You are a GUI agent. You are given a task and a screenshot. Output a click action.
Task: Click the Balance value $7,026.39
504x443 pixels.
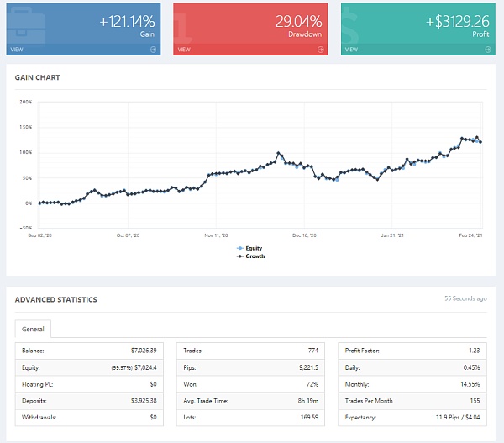click(144, 351)
